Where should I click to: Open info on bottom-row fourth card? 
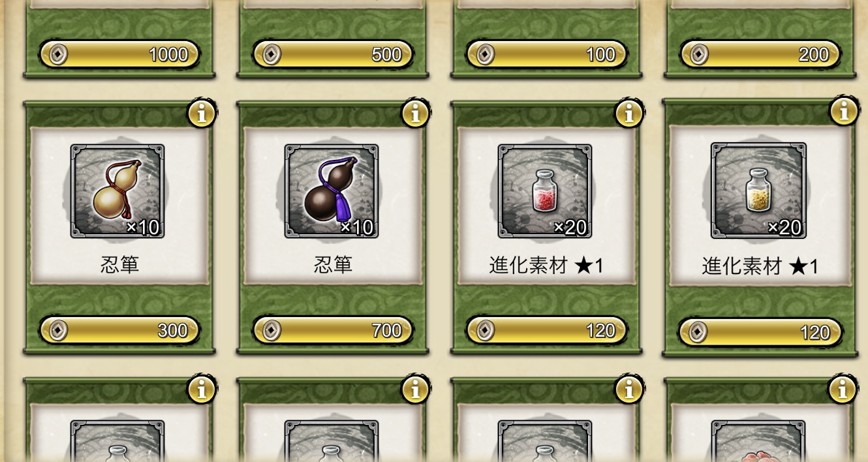(x=843, y=390)
